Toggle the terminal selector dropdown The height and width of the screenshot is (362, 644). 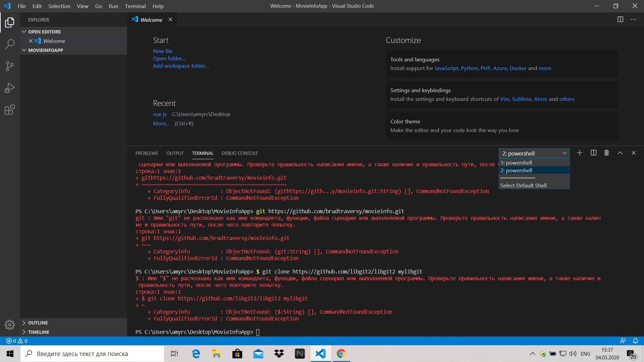(x=534, y=153)
